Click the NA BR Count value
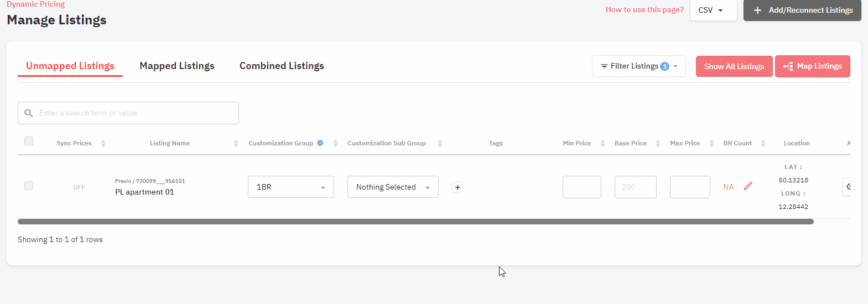868x304 pixels. [x=728, y=187]
